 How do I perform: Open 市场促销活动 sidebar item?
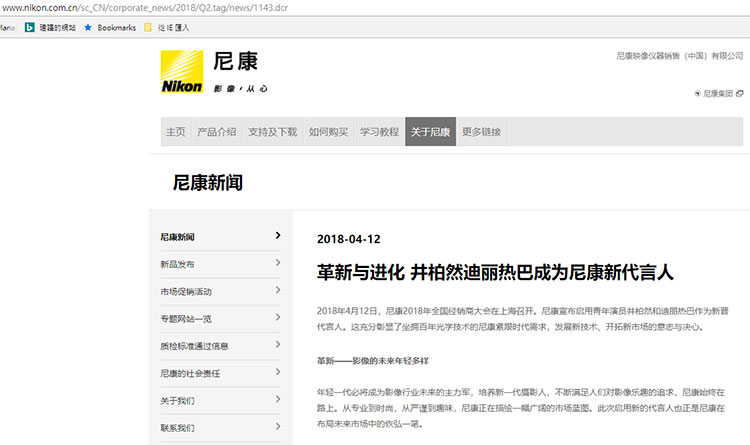tap(186, 291)
